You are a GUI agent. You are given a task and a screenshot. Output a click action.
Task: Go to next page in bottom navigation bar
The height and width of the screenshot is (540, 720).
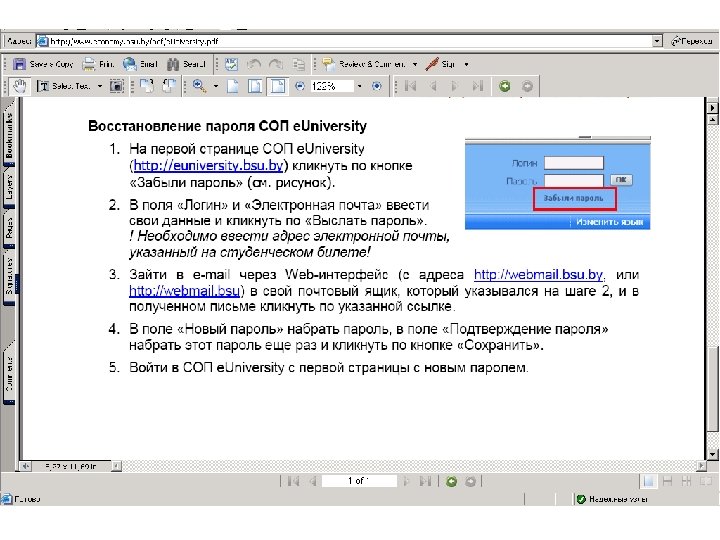click(x=406, y=481)
